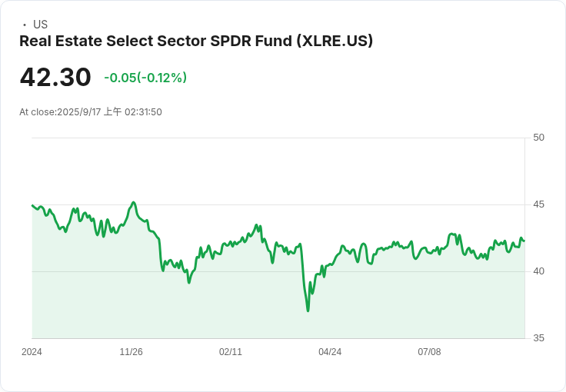Click the lowest dip of the price line
566x392 pixels.
click(308, 311)
